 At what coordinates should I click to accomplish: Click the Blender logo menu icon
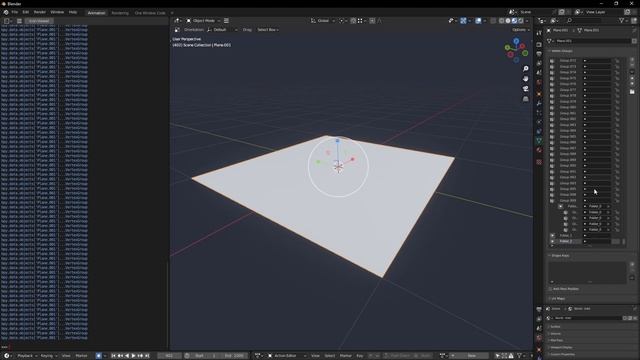pyautogui.click(x=6, y=12)
